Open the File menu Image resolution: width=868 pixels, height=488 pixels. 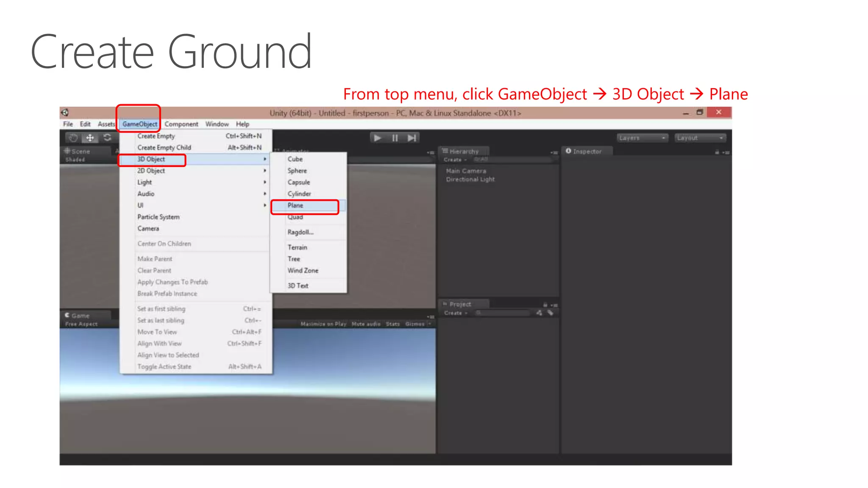[68, 124]
